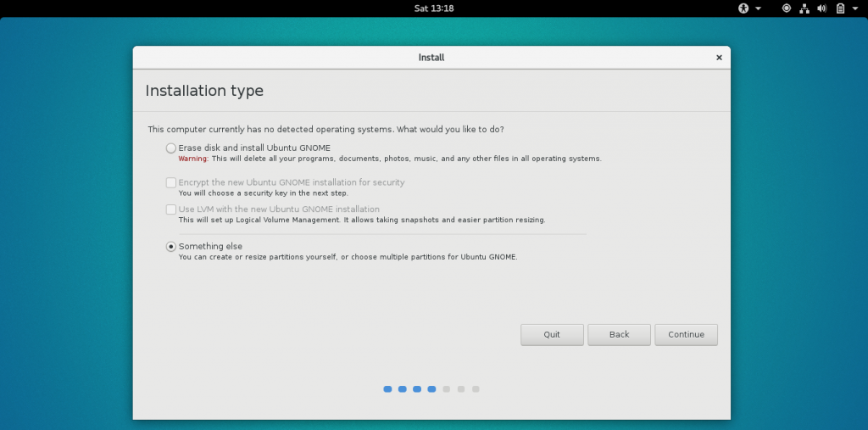Open the accessibility menu icon in top bar
Screen dimensions: 868x430
tap(743, 8)
